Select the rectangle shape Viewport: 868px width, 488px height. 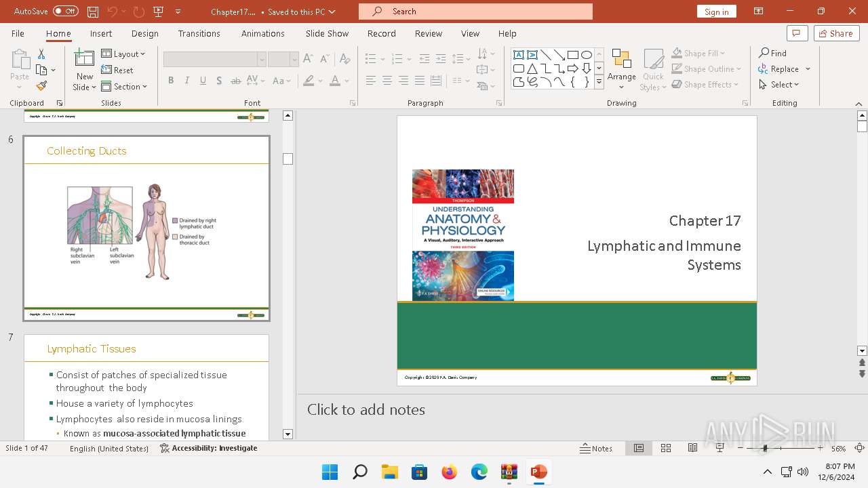click(x=573, y=55)
